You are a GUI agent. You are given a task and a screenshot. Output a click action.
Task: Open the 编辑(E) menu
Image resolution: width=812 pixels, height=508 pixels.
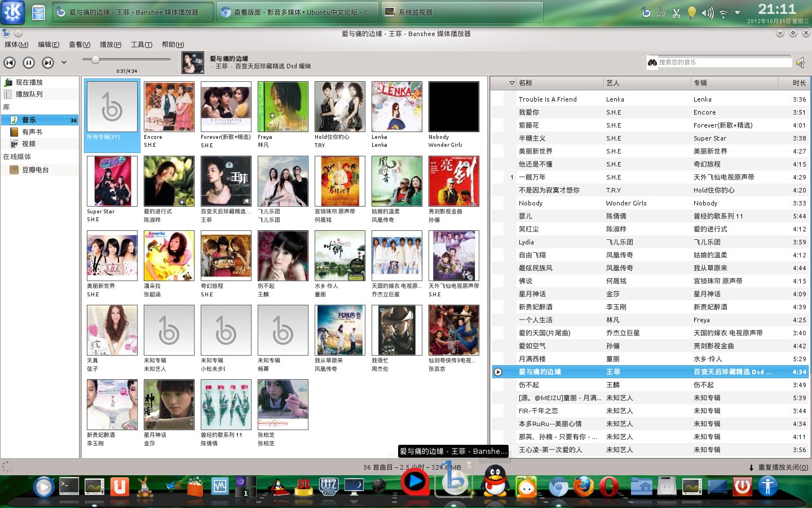click(x=48, y=45)
